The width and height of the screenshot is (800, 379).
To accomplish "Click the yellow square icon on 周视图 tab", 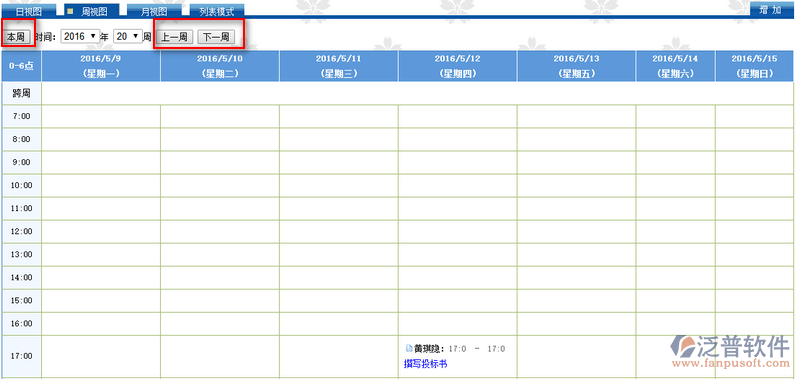I will [70, 10].
